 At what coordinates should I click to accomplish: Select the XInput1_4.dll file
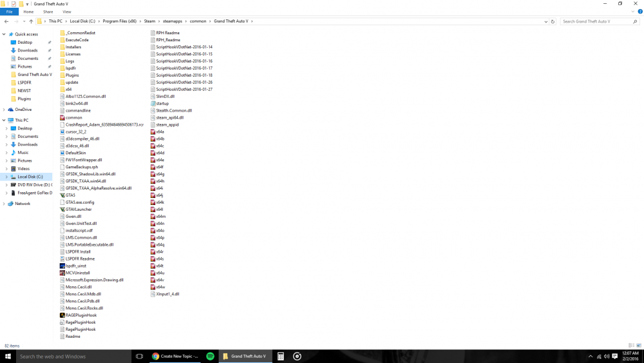(165, 295)
